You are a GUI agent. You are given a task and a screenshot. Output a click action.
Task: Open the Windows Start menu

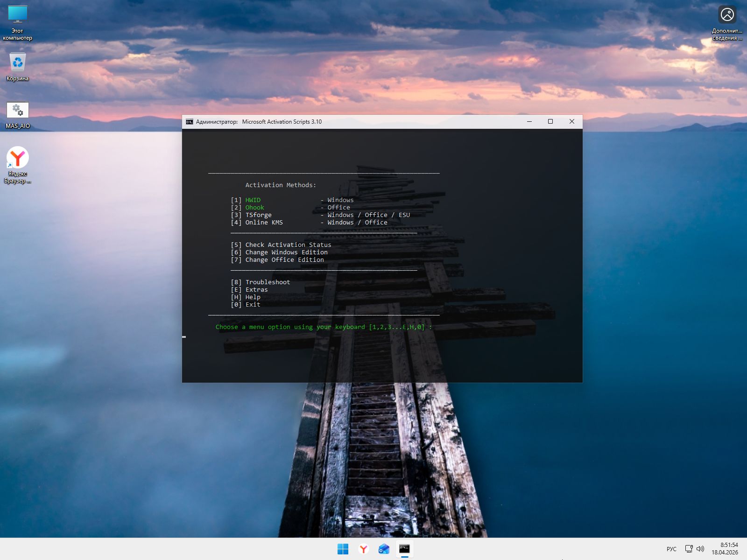pyautogui.click(x=343, y=549)
